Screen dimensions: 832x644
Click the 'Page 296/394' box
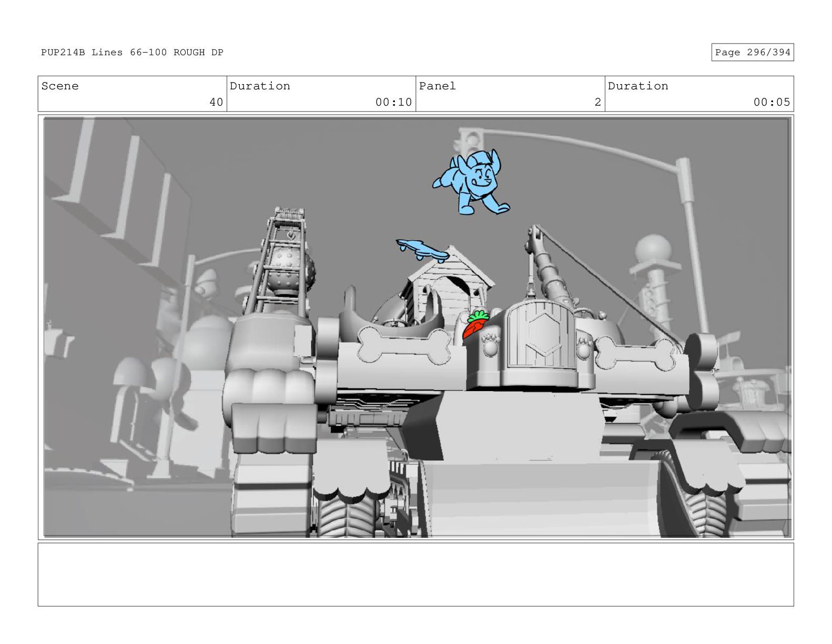coord(752,52)
